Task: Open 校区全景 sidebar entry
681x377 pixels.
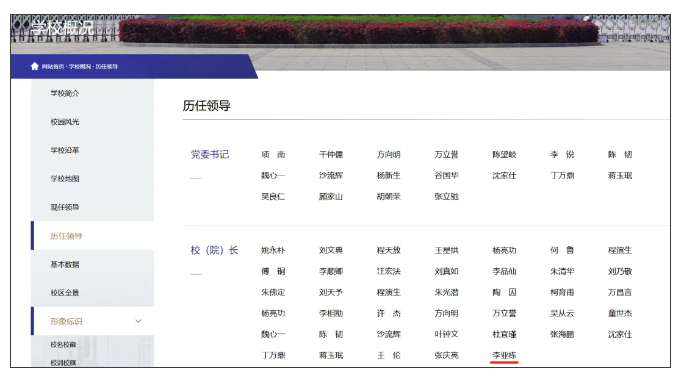Action: click(x=65, y=293)
